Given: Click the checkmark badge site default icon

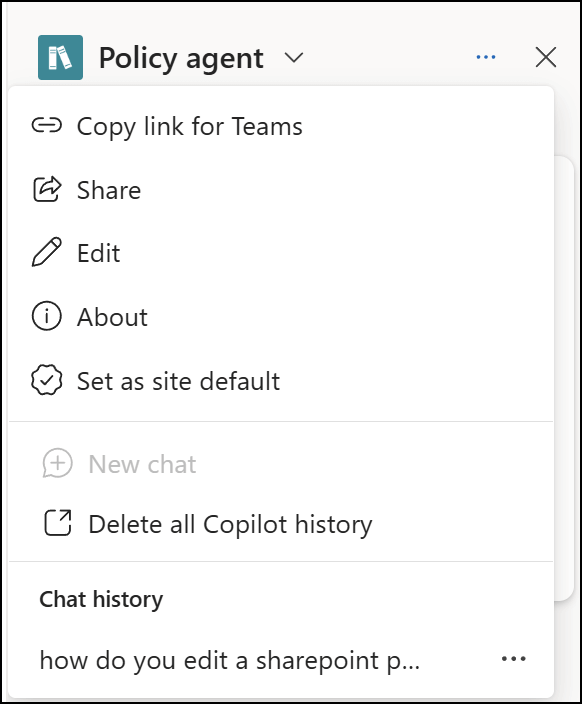Looking at the screenshot, I should 47,380.
